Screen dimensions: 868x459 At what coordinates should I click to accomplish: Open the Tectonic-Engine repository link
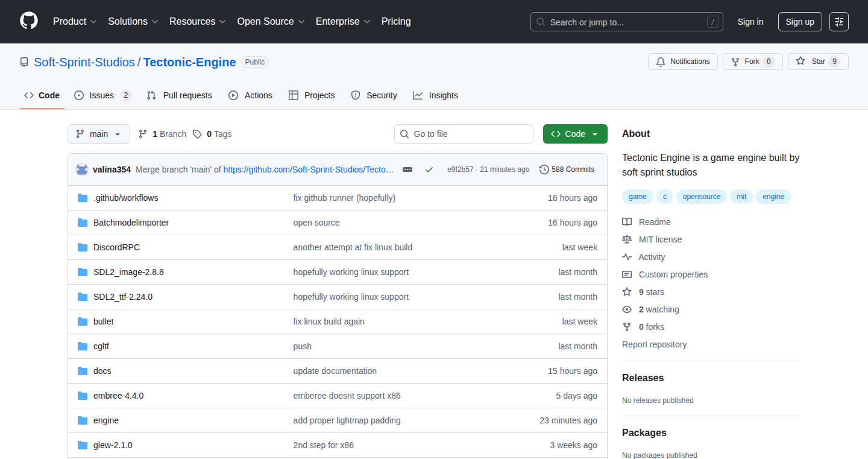point(190,62)
